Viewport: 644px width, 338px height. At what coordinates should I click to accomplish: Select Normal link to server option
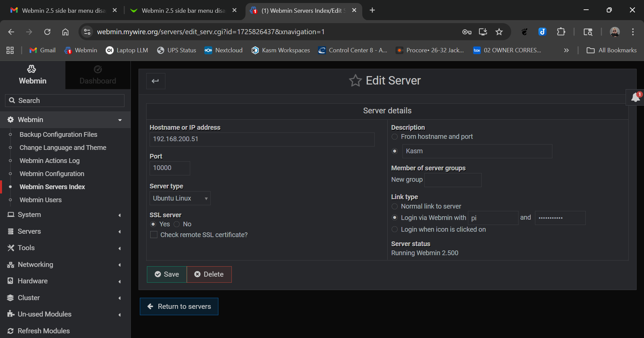(395, 207)
